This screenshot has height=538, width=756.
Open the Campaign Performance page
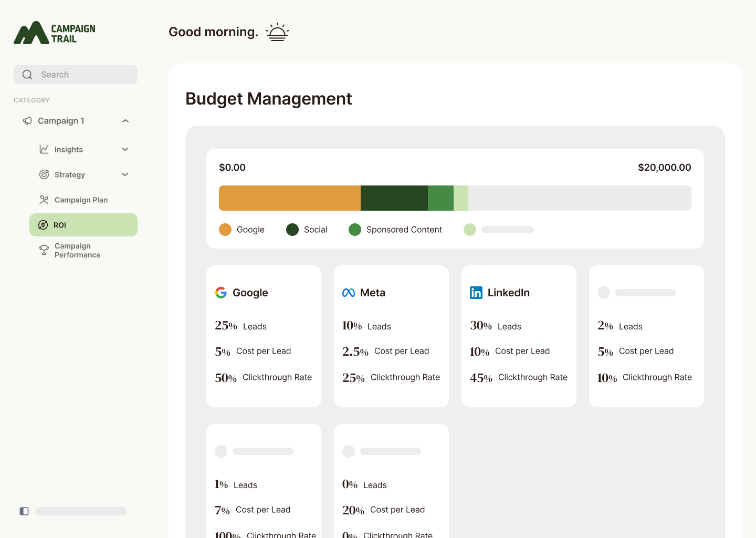click(83, 250)
